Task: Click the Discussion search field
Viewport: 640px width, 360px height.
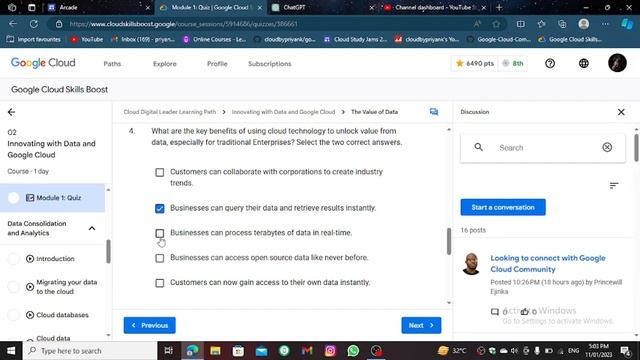Action: click(x=543, y=148)
